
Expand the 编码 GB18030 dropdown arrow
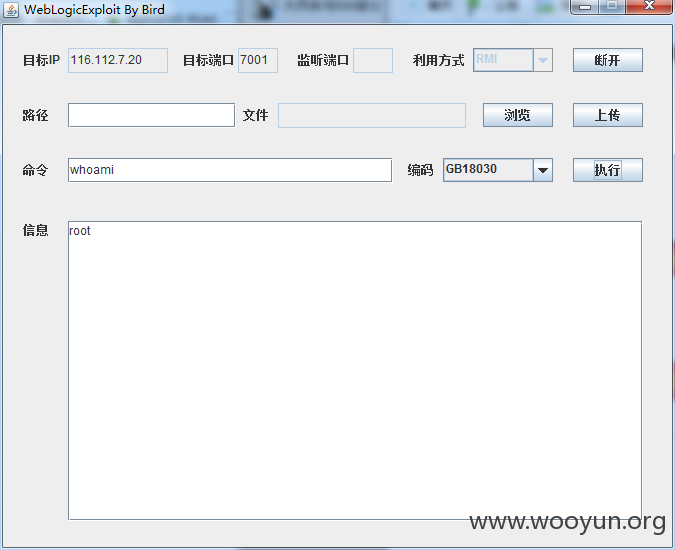tap(543, 170)
